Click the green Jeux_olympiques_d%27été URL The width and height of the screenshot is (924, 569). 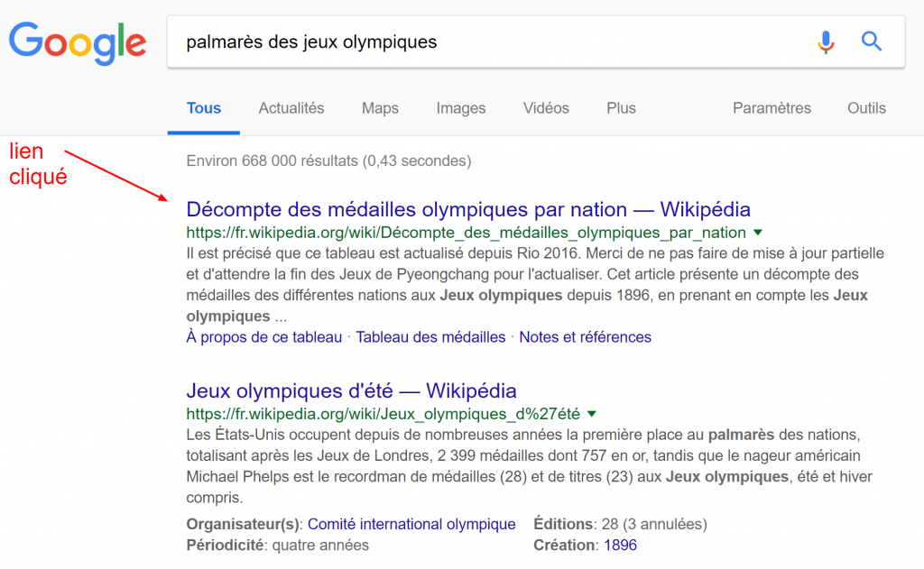pyautogui.click(x=383, y=414)
